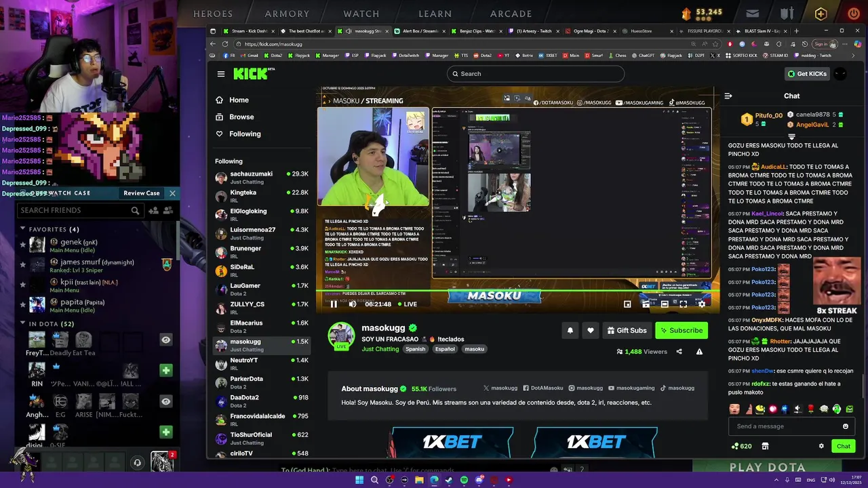This screenshot has height=488, width=868.
Task: Open Windows taskbar search icon
Action: [x=374, y=480]
